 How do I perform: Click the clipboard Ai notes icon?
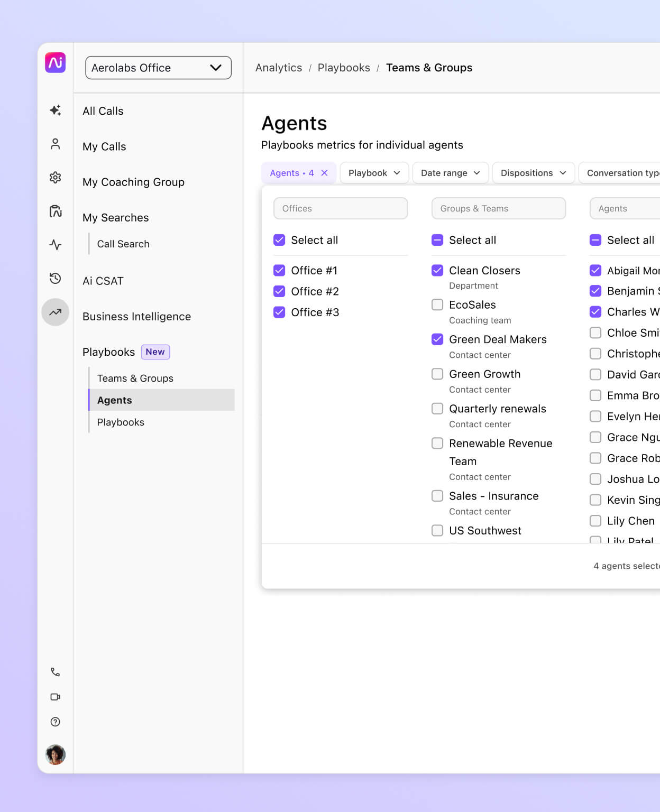click(x=55, y=211)
